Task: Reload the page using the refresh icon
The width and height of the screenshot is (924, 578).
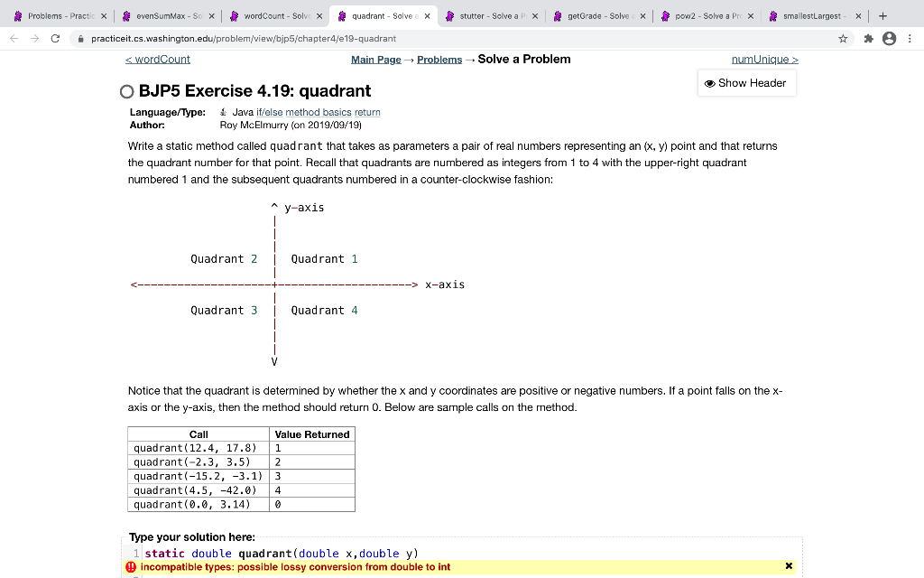Action: click(56, 39)
